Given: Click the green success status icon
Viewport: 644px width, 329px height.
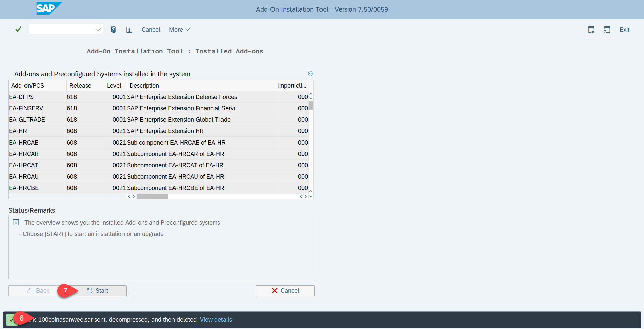Looking at the screenshot, I should (x=11, y=320).
